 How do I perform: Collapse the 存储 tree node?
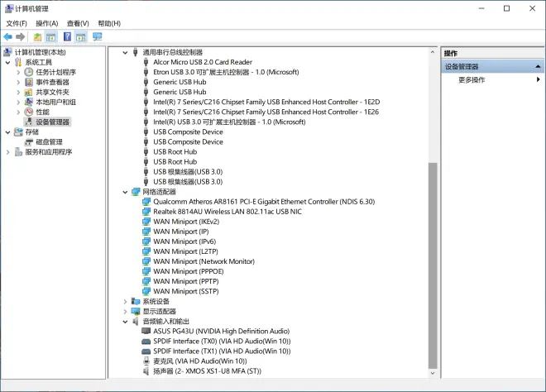tap(8, 132)
